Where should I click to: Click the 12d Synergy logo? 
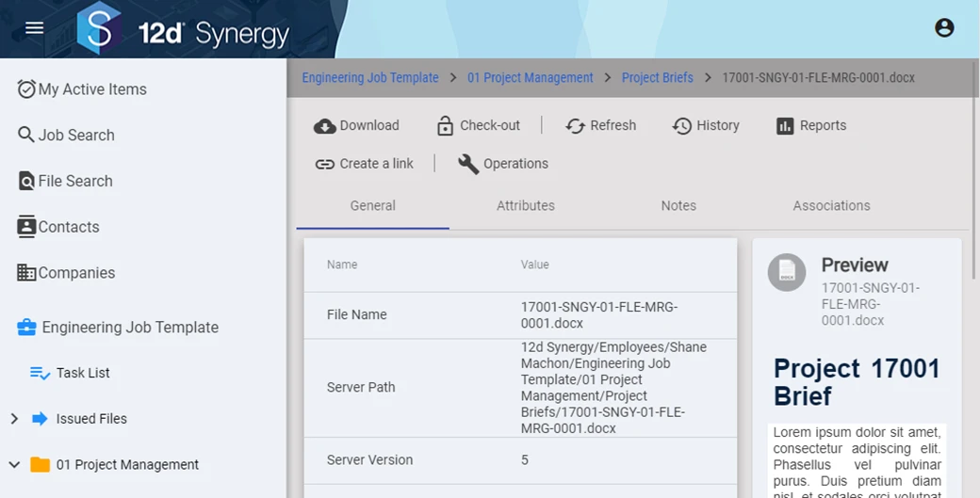coord(184,28)
